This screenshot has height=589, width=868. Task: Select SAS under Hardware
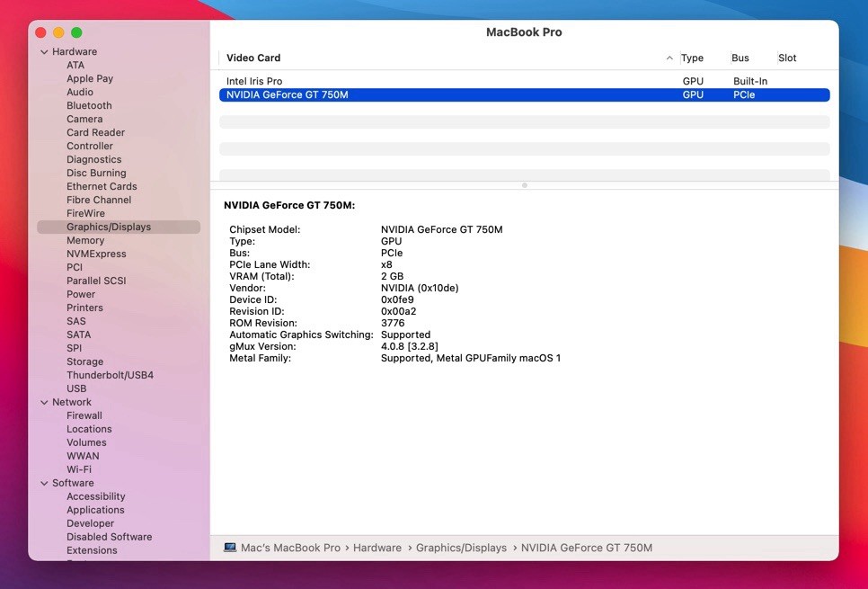pyautogui.click(x=75, y=321)
